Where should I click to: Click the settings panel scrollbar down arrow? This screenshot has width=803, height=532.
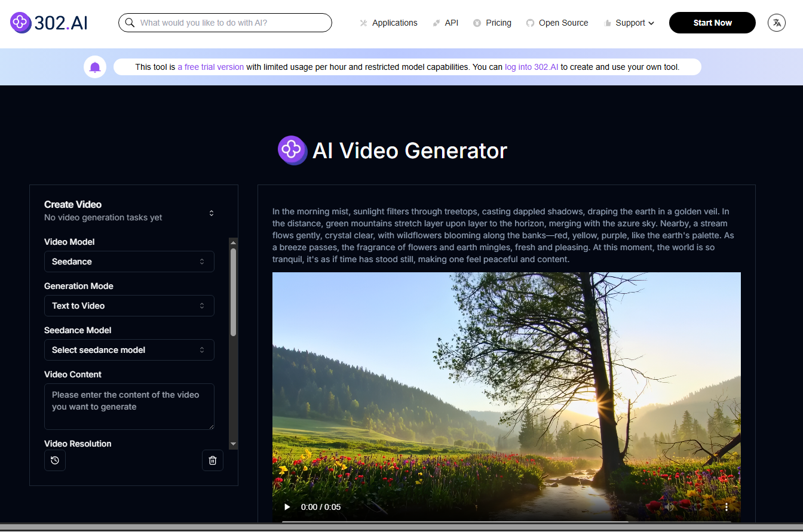point(233,444)
